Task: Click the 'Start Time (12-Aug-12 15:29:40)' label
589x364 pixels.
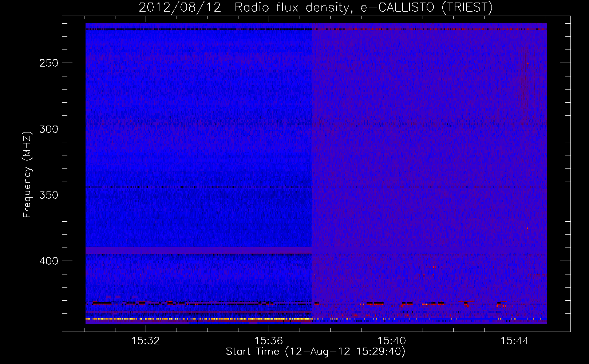Action: click(x=316, y=352)
